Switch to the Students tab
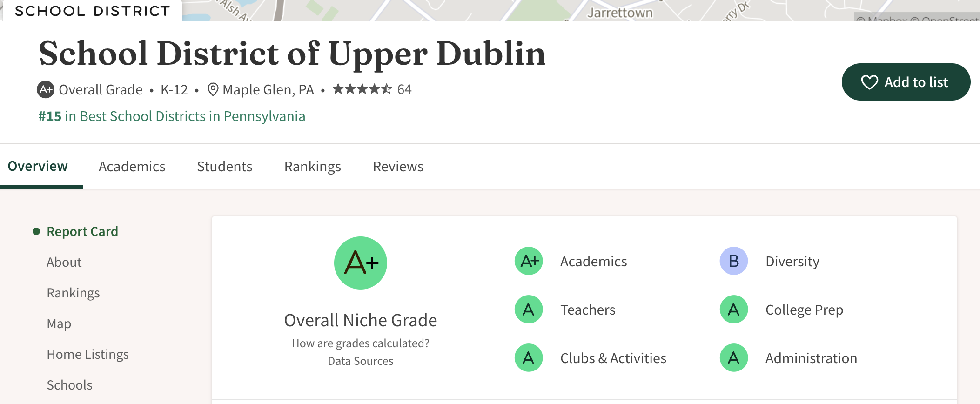 224,167
